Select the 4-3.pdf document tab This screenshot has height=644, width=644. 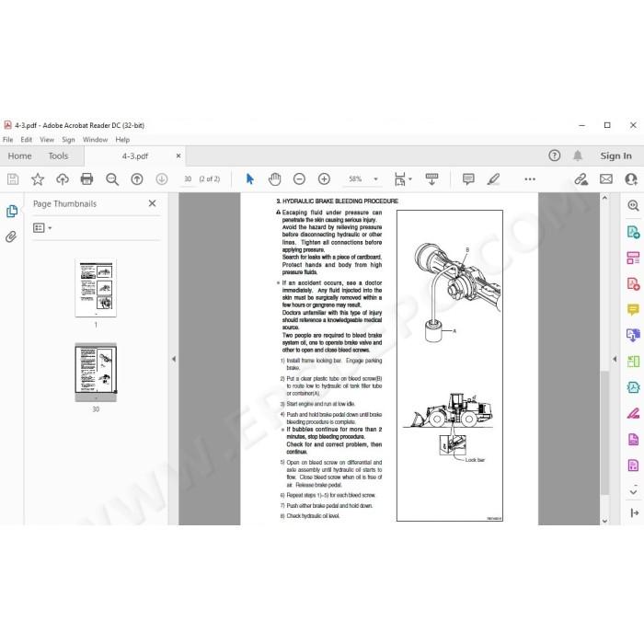point(134,156)
